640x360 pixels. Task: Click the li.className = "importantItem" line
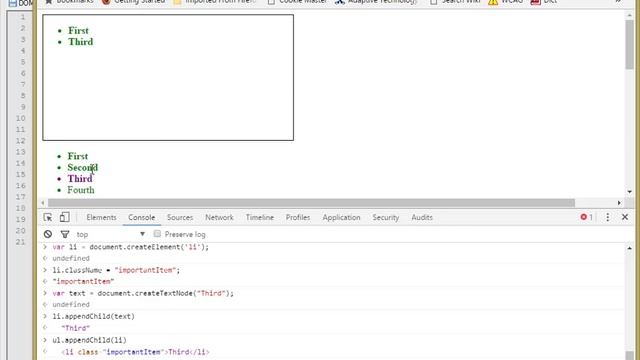[x=116, y=270]
